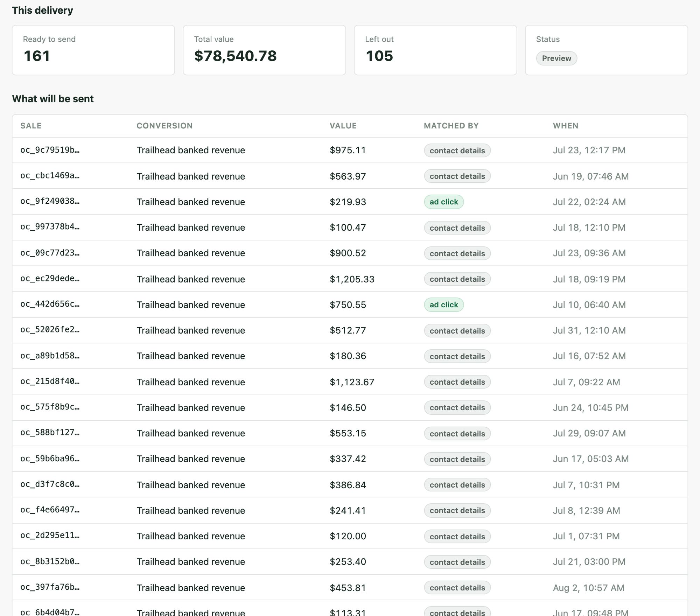Click the MATCHED BY column header

[x=451, y=126]
